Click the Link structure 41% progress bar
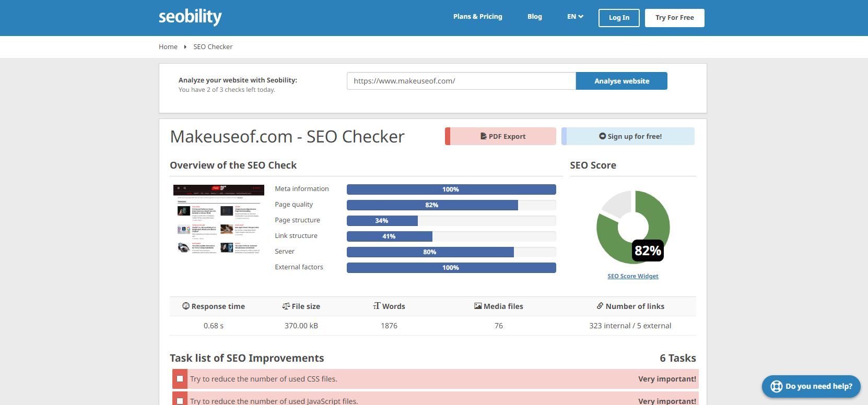This screenshot has height=405, width=868. (x=451, y=236)
